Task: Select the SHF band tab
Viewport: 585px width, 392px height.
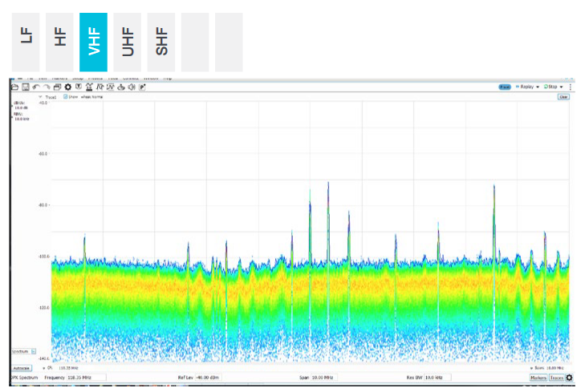Action: tap(160, 42)
